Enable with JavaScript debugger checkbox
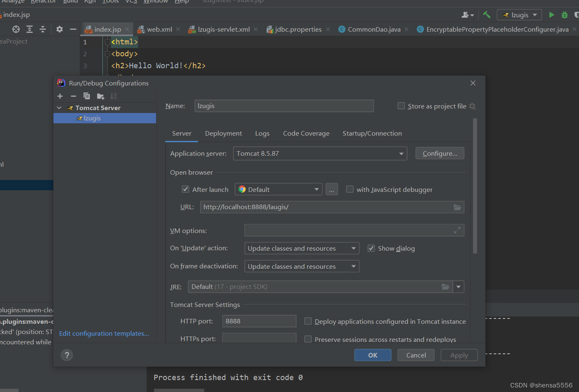579x392 pixels. (350, 189)
